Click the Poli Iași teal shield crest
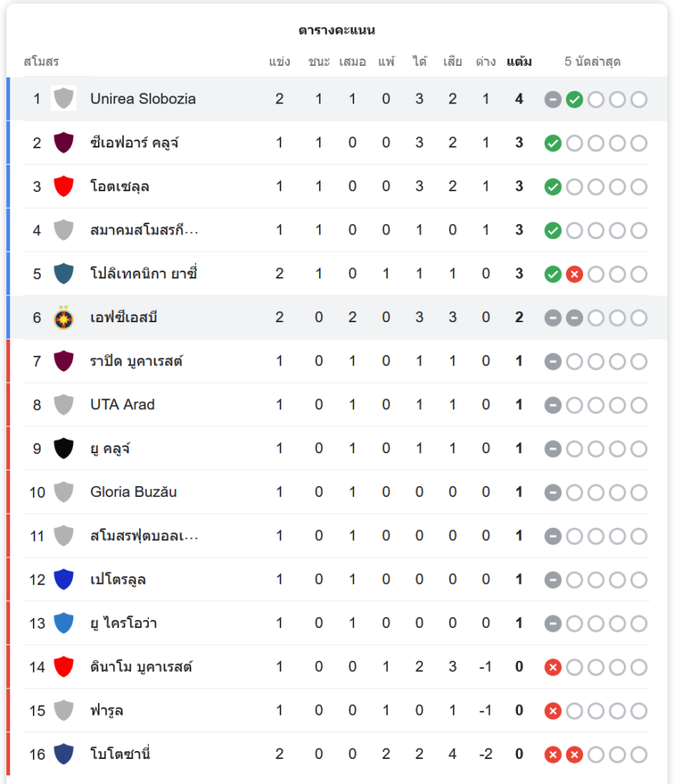This screenshot has height=784, width=674. [63, 274]
